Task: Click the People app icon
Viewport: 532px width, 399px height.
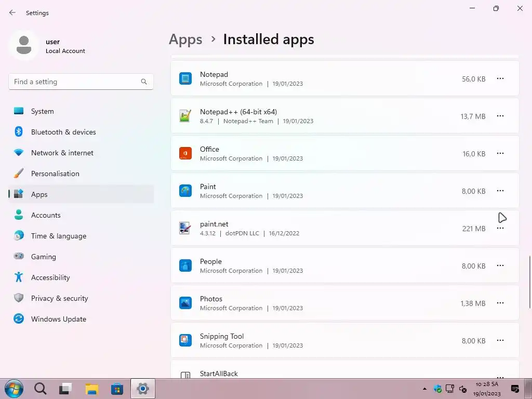Action: click(185, 265)
